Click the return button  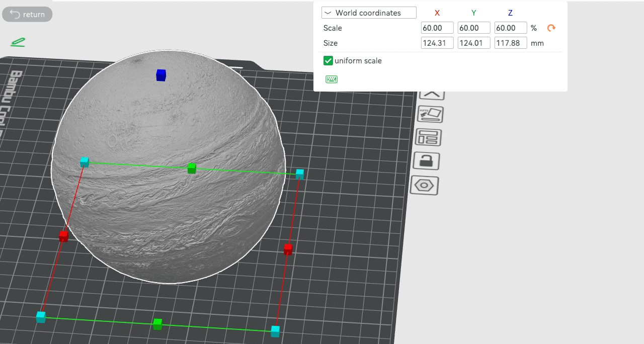coord(27,14)
